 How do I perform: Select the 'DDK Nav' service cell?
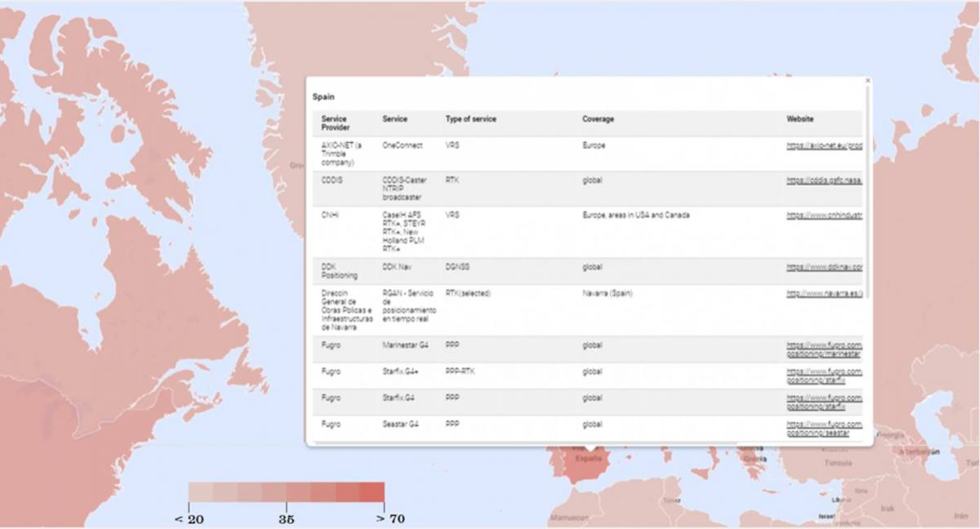(398, 267)
